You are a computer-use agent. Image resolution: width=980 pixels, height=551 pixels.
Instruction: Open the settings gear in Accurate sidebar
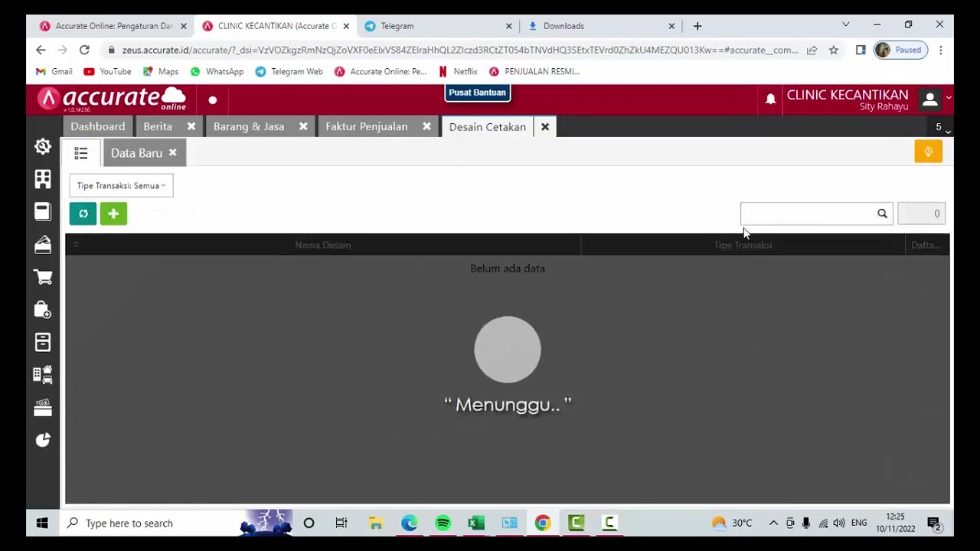(43, 146)
